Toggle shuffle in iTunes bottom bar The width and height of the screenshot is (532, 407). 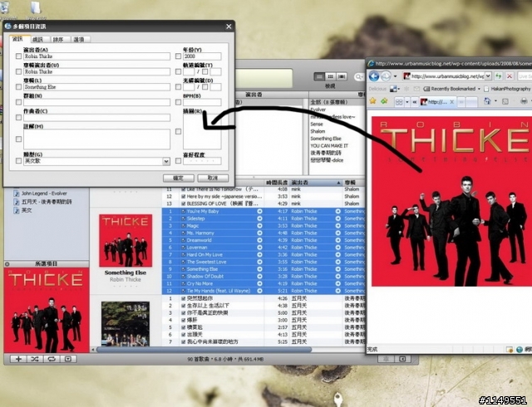35,359
